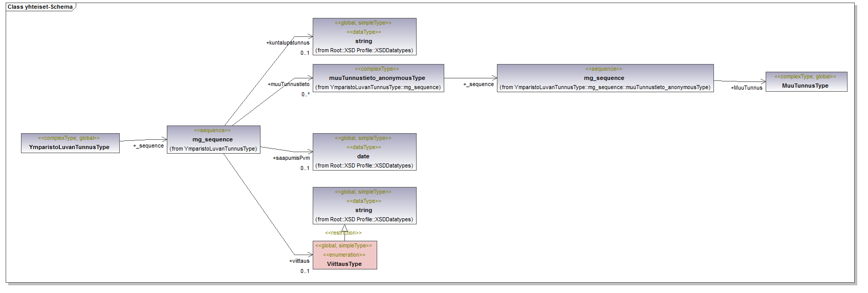
Task: Select the +kuntalupatunnus association label
Action: click(288, 43)
